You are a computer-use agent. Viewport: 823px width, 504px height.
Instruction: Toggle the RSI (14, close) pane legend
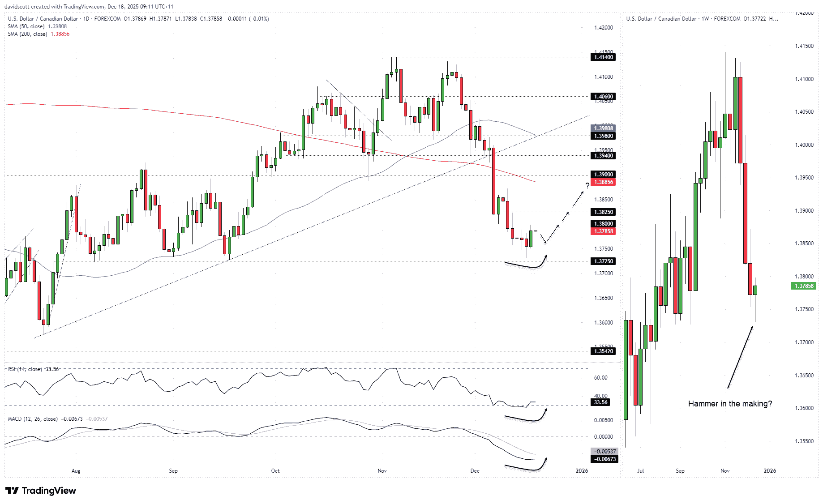coord(25,369)
